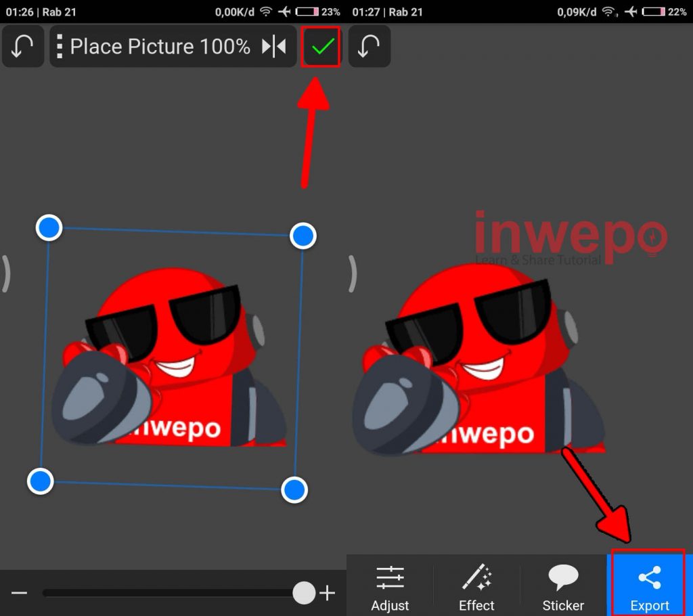The image size is (693, 616).
Task: Open the Sticker tool
Action: click(x=563, y=588)
